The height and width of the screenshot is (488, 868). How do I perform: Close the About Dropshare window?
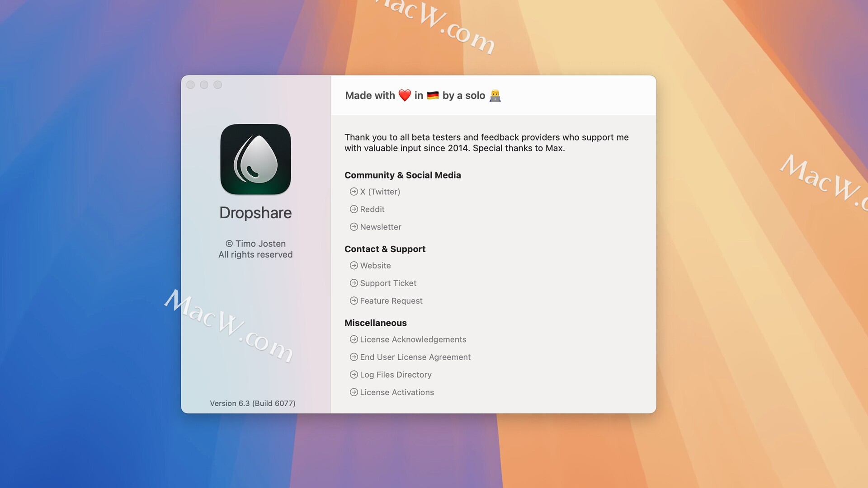pyautogui.click(x=191, y=85)
